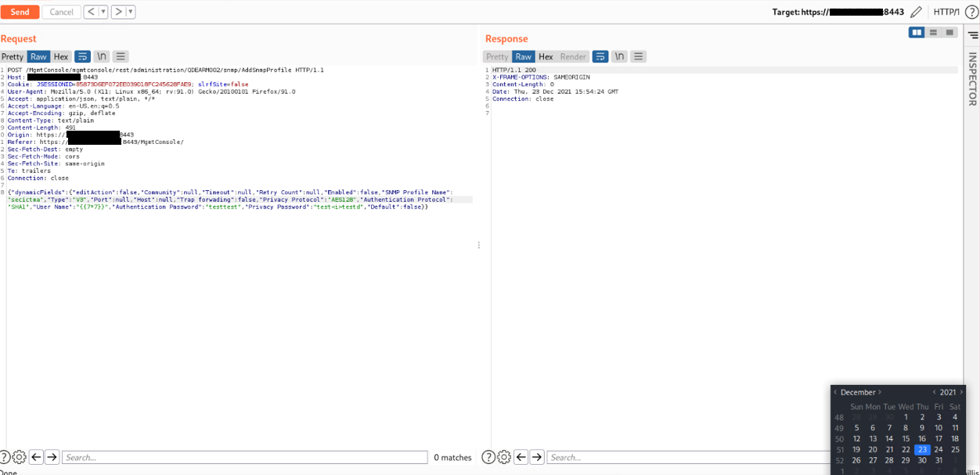Click the Request search input field
The image size is (980, 475).
244,457
